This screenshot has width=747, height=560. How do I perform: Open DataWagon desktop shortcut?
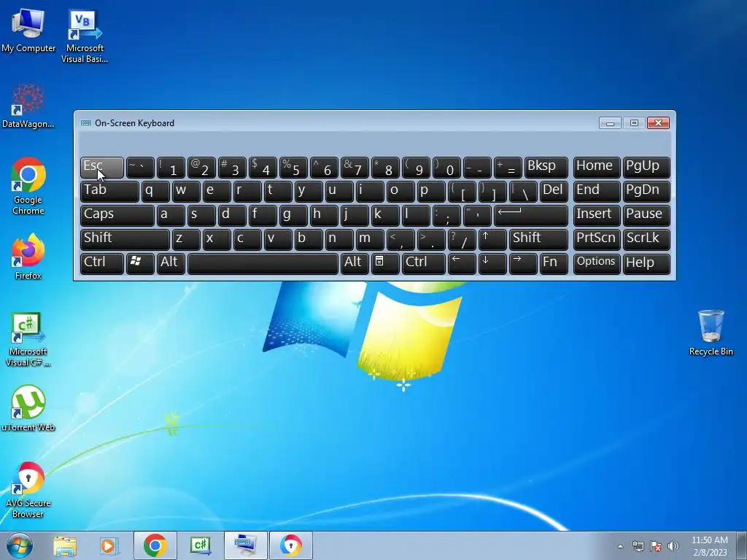[28, 106]
